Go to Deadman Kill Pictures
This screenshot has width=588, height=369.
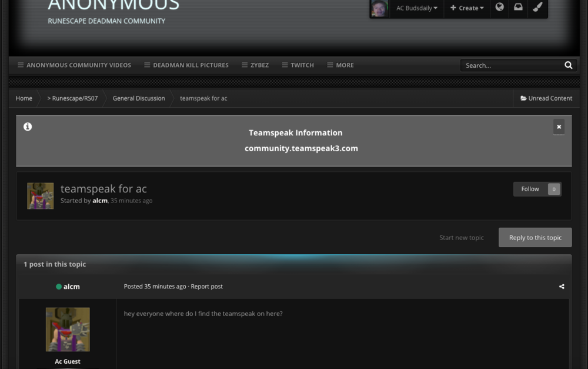coord(186,65)
